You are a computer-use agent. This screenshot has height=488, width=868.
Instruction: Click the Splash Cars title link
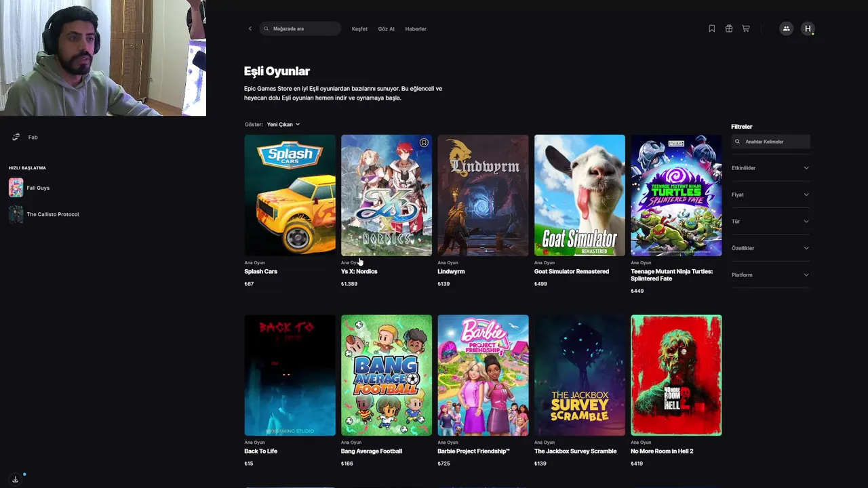tap(260, 272)
